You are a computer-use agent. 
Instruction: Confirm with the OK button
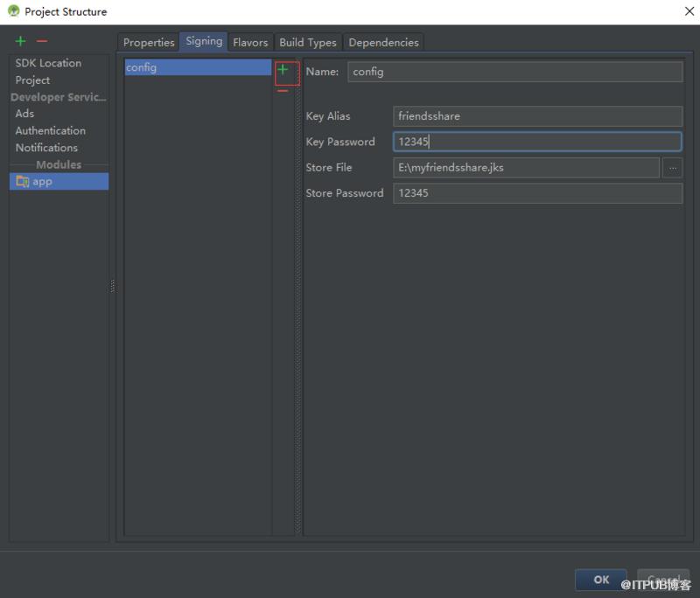[601, 580]
